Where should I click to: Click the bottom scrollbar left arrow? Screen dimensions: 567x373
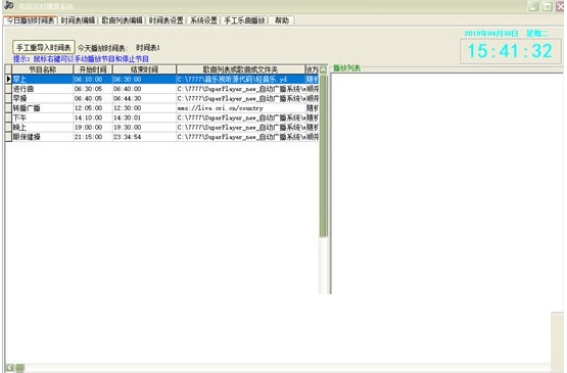coord(10,368)
